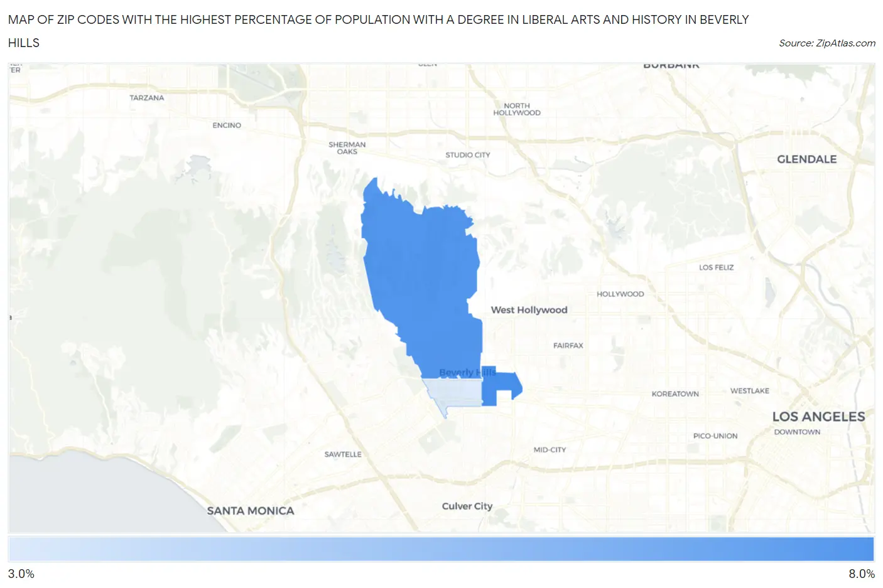Click the Beverly Hills map label
The image size is (883, 588).
[467, 373]
